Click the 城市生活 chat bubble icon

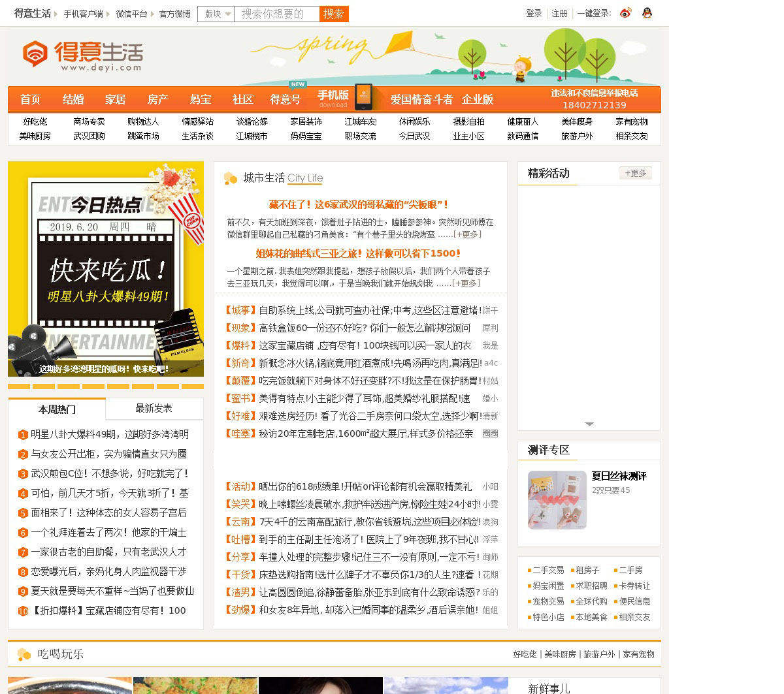230,178
